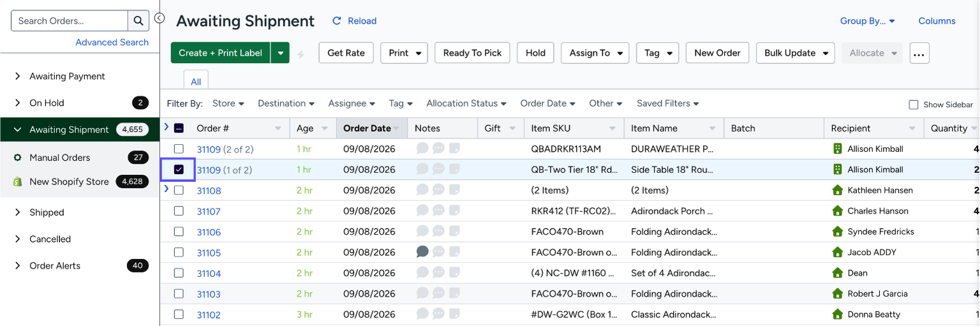
Task: Select checkbox for order 31105
Action: point(179,252)
